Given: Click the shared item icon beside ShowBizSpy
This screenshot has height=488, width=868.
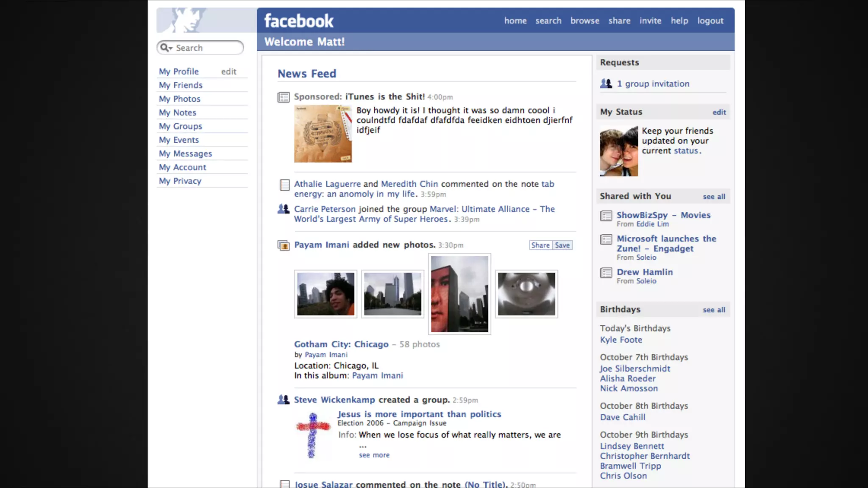Looking at the screenshot, I should coord(606,216).
